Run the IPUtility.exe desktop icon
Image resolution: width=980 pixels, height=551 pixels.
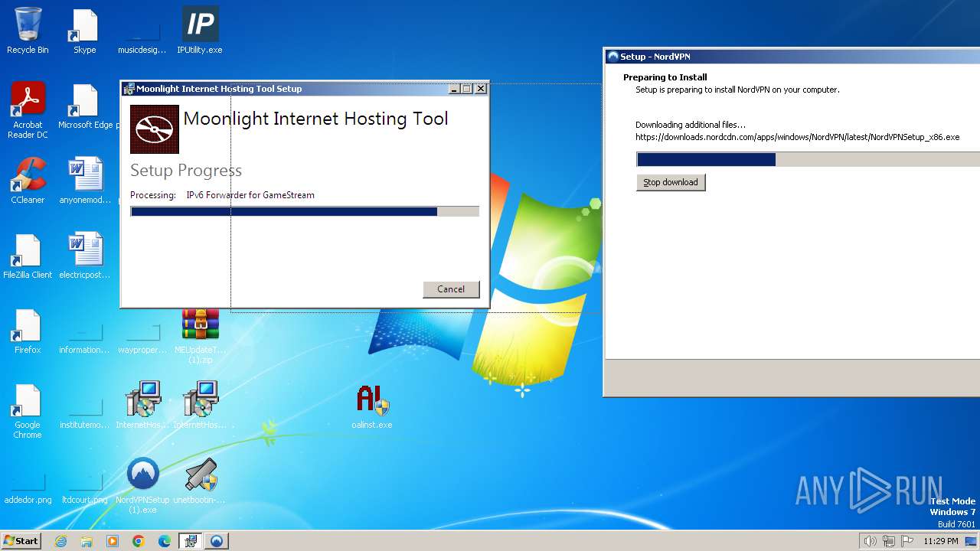tap(200, 31)
